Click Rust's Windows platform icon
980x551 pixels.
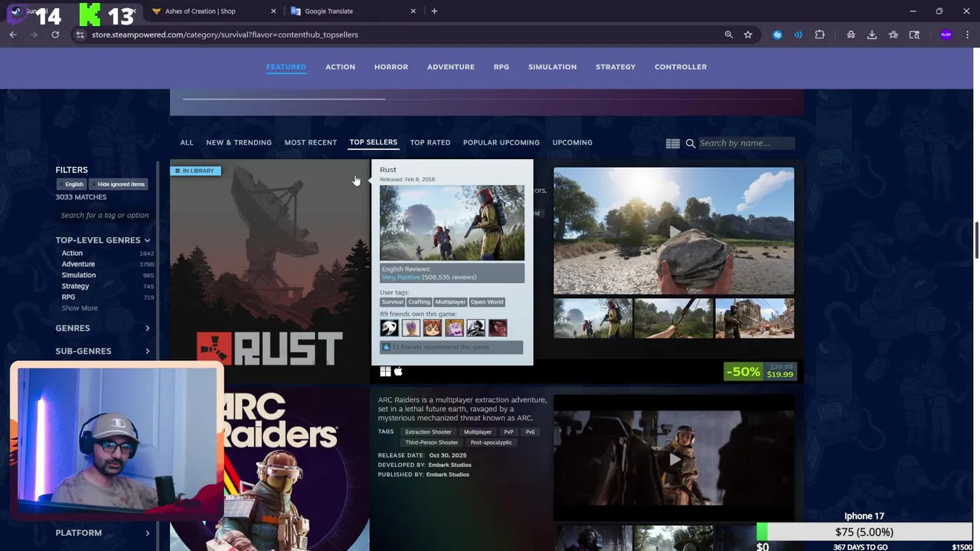385,372
